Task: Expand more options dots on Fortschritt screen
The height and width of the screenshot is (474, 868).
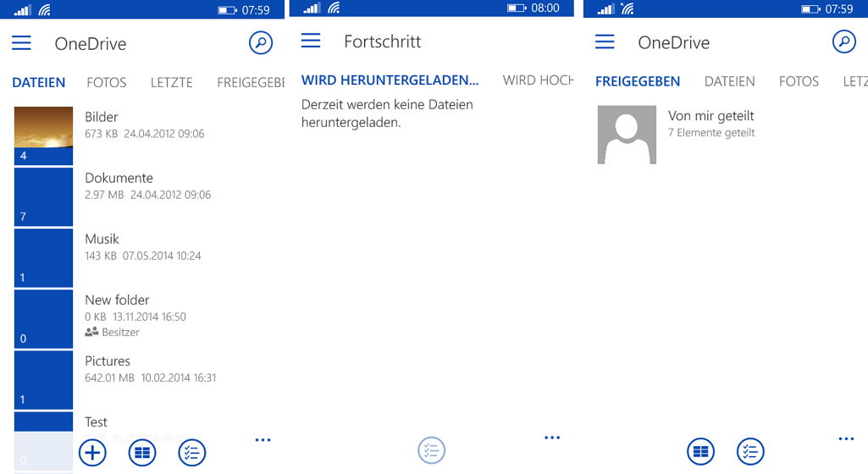Action: (552, 438)
